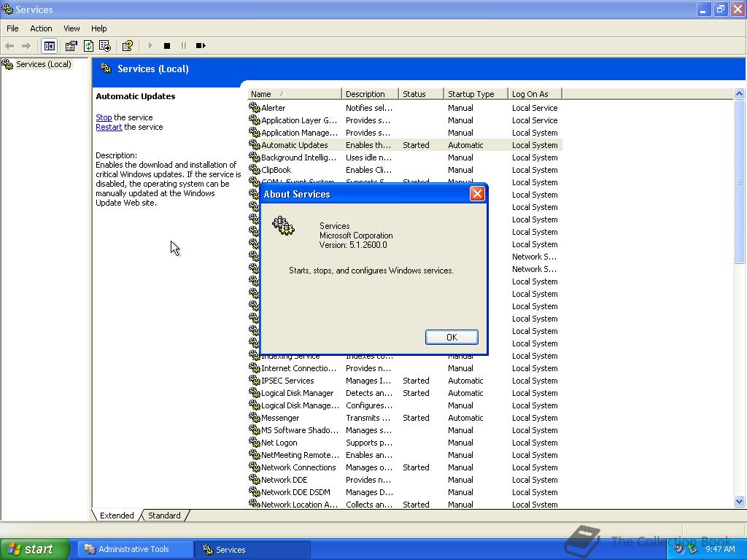Click the gear icon beside Automatic Updates
747x560 pixels.
tap(255, 145)
